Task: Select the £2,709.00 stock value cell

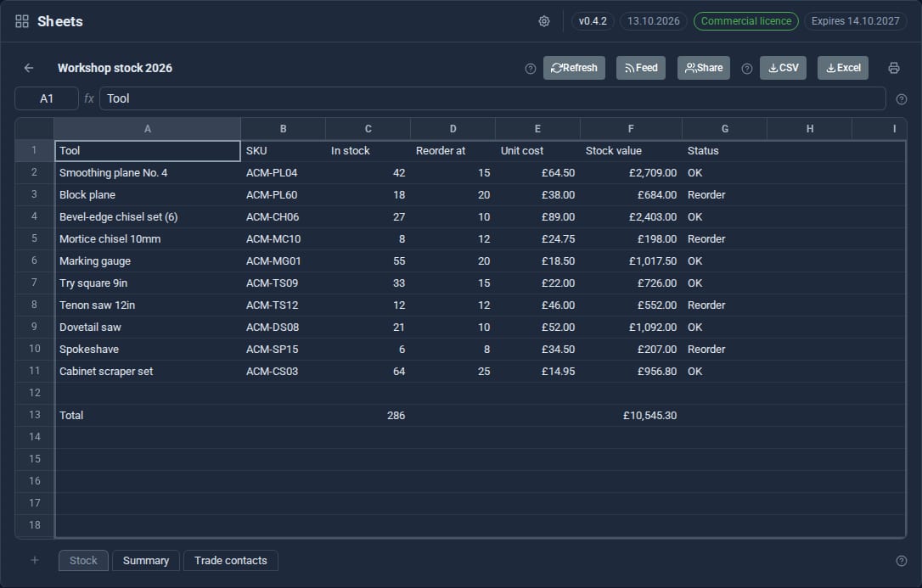Action: (x=631, y=173)
